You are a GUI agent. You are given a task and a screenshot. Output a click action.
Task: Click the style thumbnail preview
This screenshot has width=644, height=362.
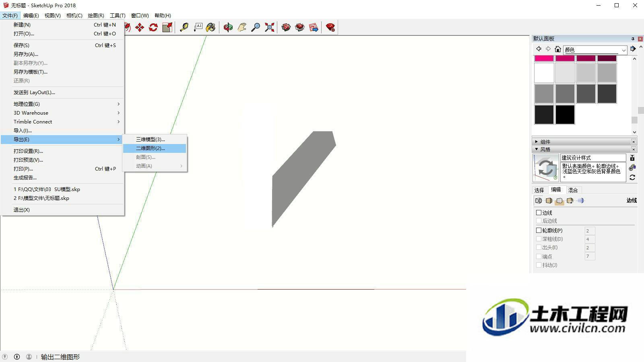tap(546, 168)
